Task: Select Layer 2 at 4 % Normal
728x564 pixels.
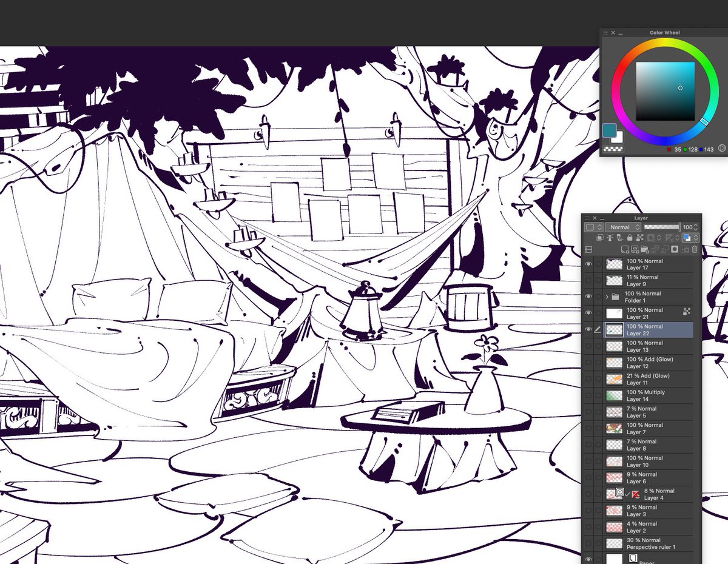Action: 649,527
